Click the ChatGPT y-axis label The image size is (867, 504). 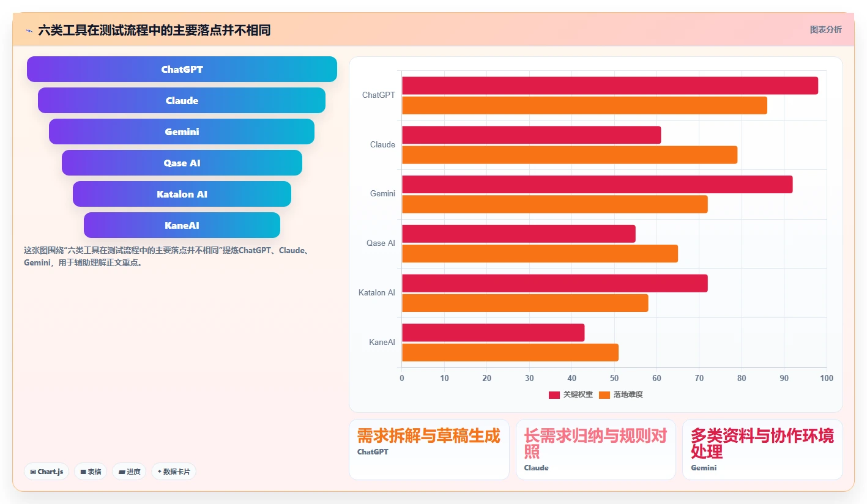[x=378, y=95]
